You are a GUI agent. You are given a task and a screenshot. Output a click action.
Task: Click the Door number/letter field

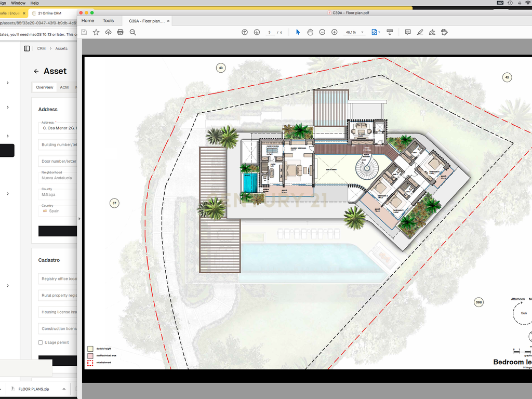coord(58,161)
